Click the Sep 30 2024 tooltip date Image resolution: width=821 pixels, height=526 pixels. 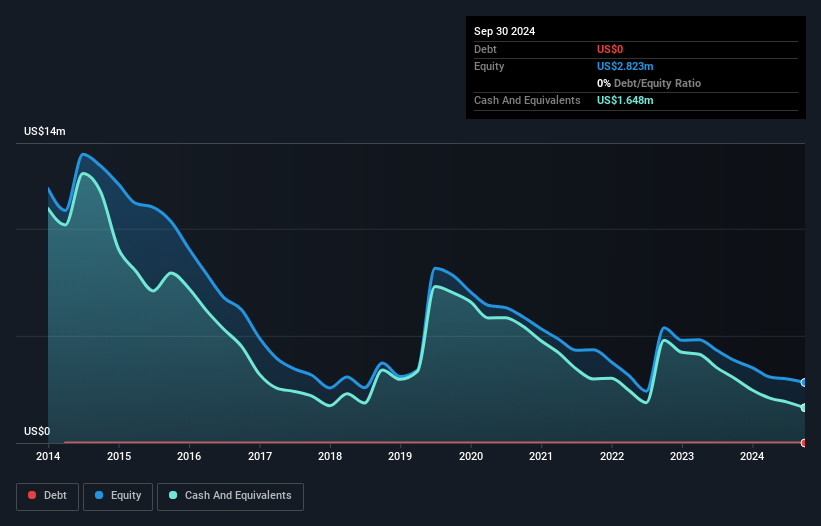(504, 31)
